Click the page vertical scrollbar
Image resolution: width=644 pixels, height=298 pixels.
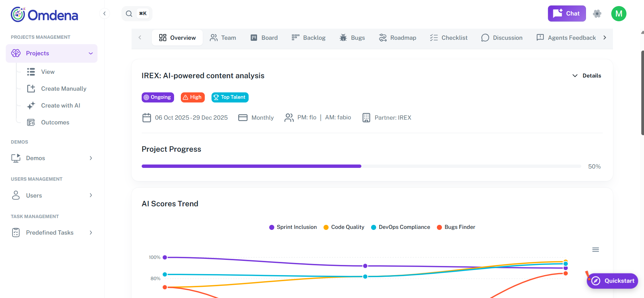coord(642,93)
